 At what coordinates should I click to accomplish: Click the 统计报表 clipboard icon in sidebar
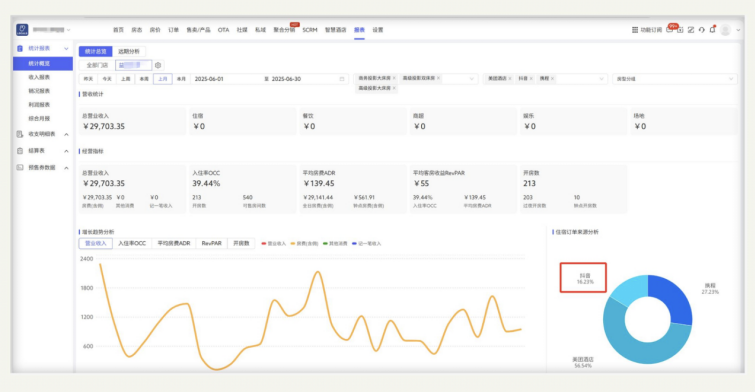click(20, 49)
